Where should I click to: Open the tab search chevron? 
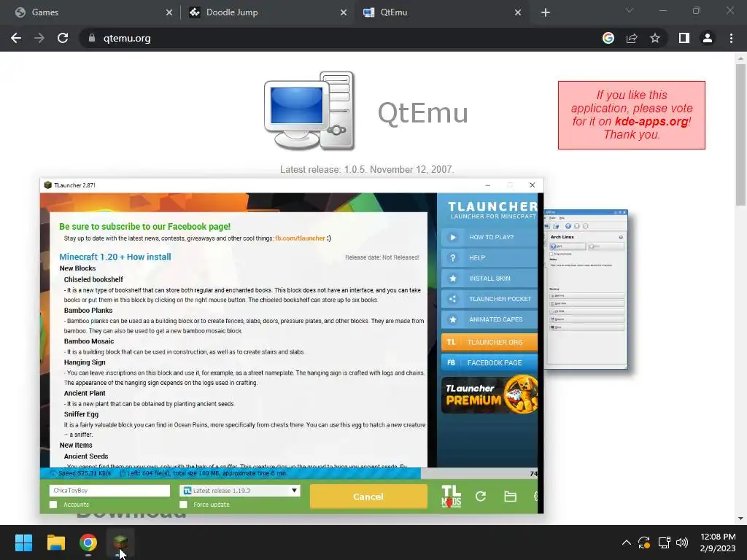click(x=630, y=10)
